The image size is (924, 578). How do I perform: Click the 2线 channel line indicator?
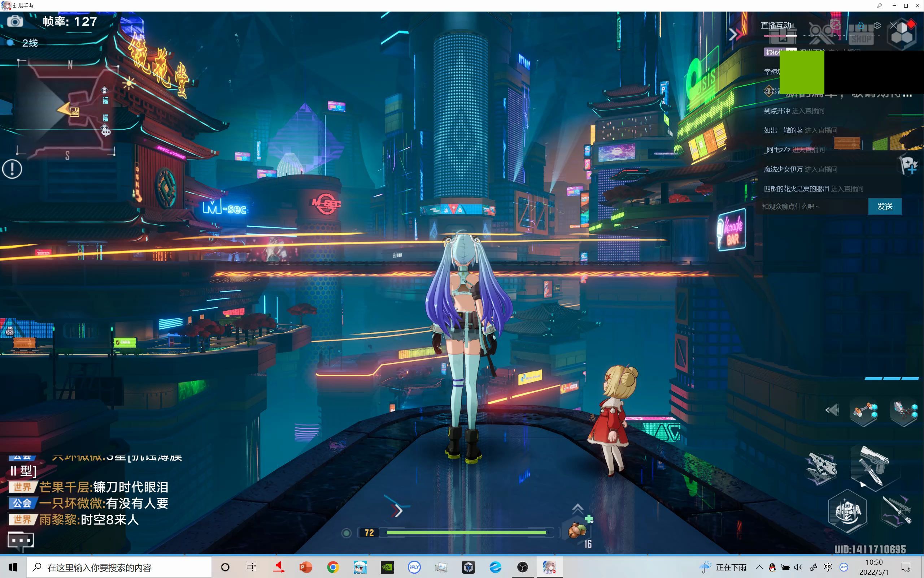(30, 43)
